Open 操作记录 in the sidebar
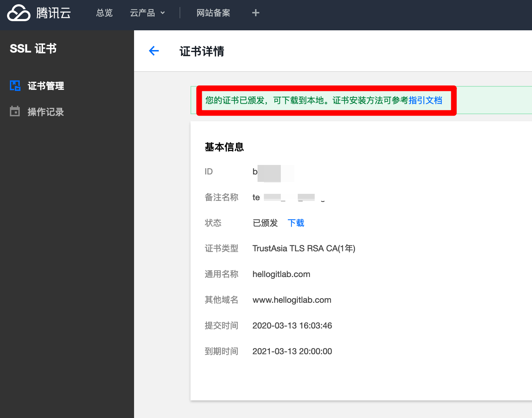 (x=46, y=112)
